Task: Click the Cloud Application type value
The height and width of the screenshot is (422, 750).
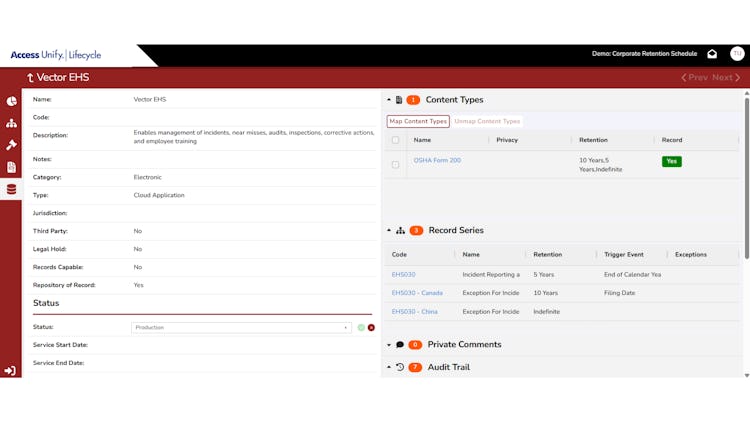Action: [x=159, y=195]
